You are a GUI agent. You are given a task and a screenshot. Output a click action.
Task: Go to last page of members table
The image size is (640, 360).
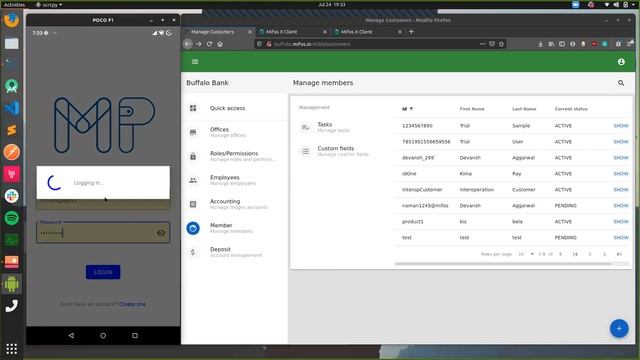coord(619,254)
